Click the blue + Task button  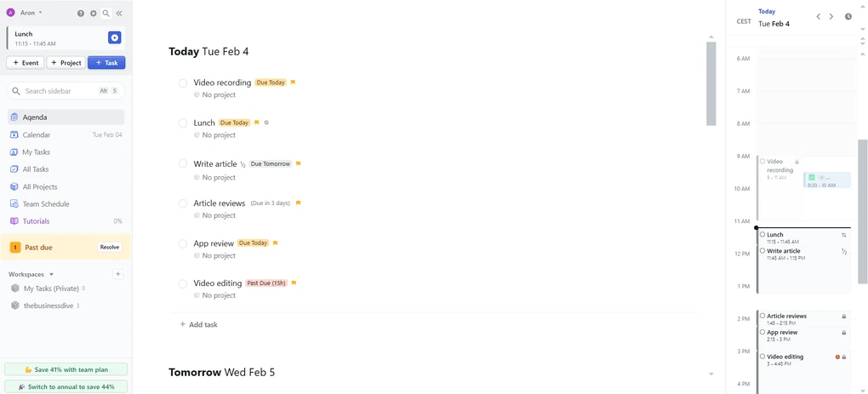pos(106,63)
